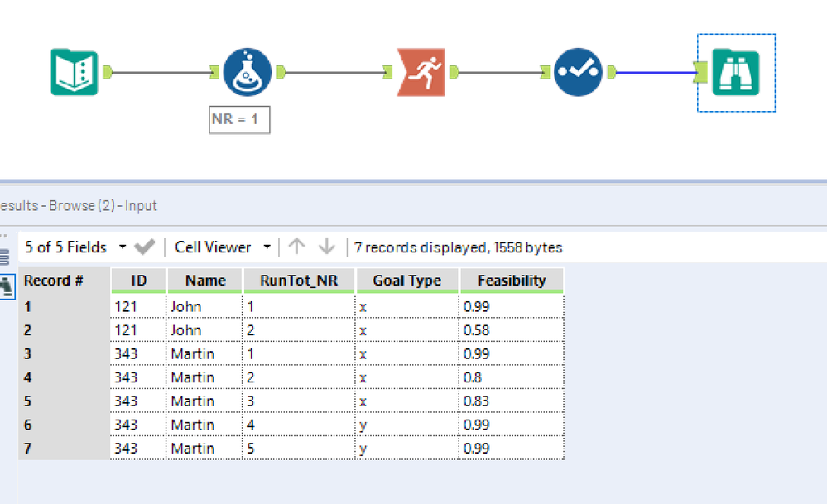Click the RunTot_NR column header

299,281
